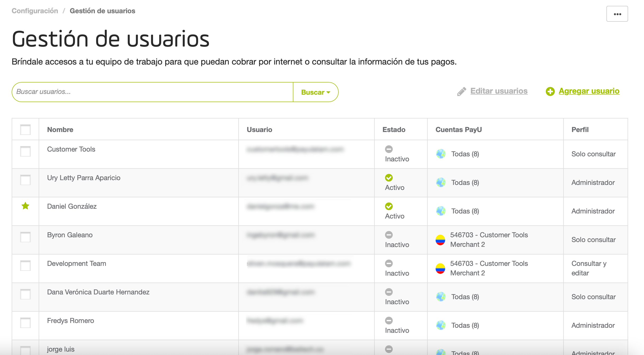Click the Inactivo status icon for Fredys Romero

click(389, 321)
